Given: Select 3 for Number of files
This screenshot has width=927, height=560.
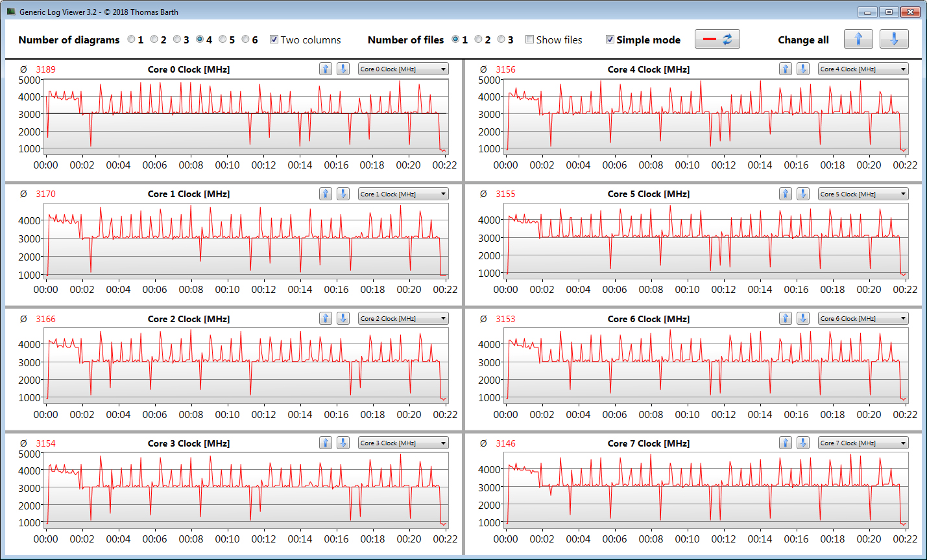Looking at the screenshot, I should click(x=501, y=40).
